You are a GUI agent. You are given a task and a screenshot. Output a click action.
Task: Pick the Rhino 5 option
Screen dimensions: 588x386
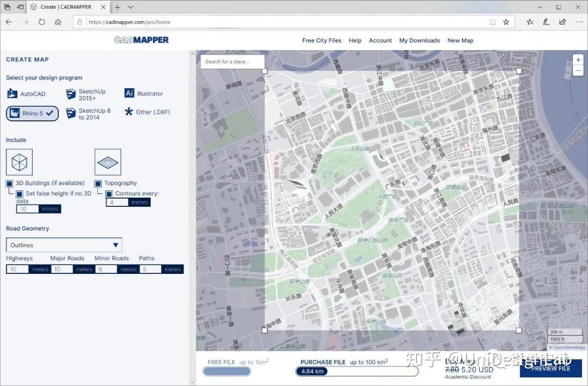coord(32,113)
